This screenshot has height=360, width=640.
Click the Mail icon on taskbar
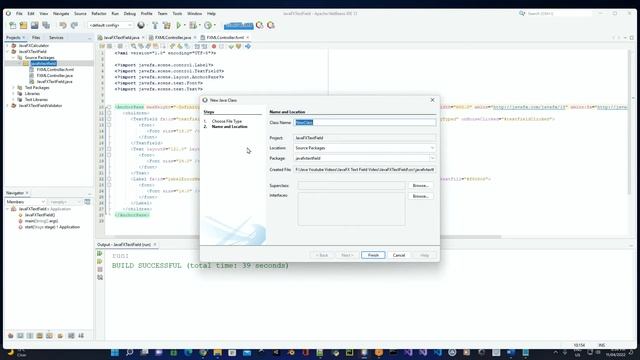(x=247, y=352)
